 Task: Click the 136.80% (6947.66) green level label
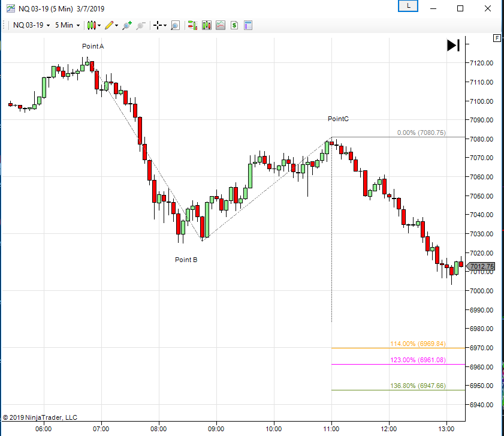coord(418,386)
